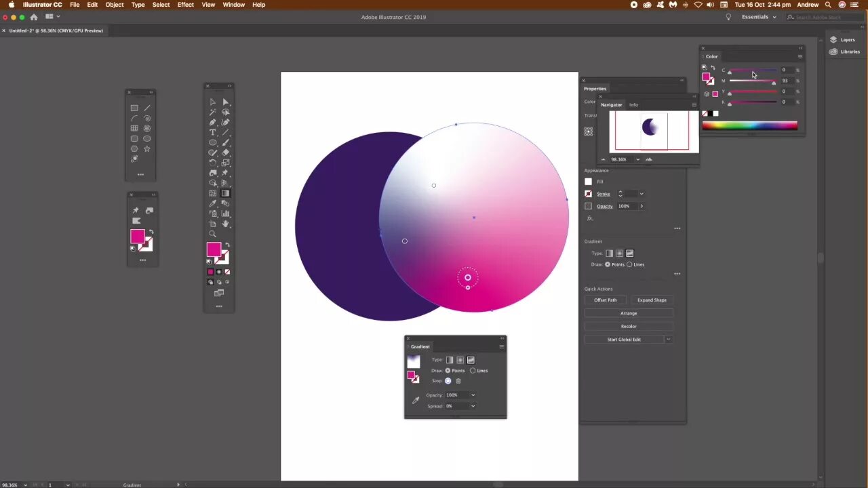This screenshot has height=488, width=868.
Task: Select the Direct Selection tool
Action: (225, 102)
